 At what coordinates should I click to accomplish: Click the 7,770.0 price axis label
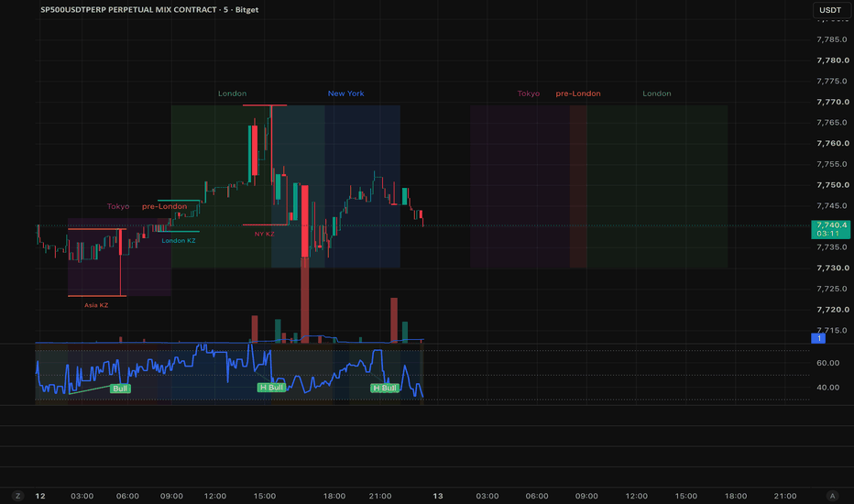[x=832, y=102]
